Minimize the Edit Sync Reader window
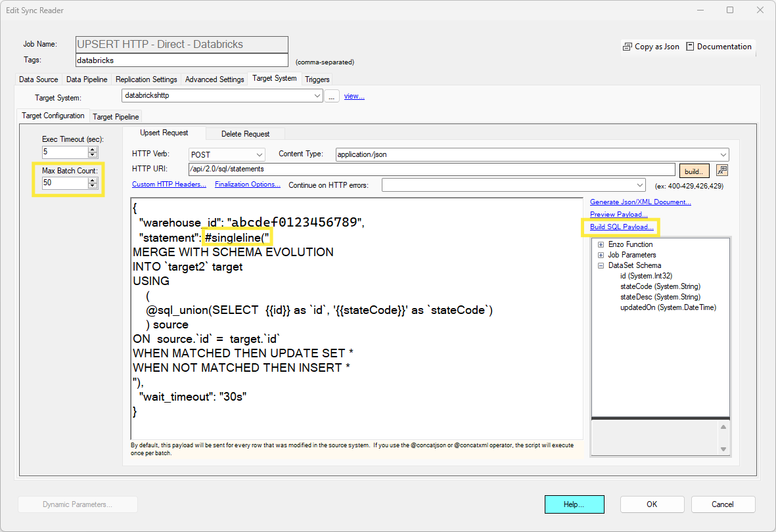 (700, 10)
